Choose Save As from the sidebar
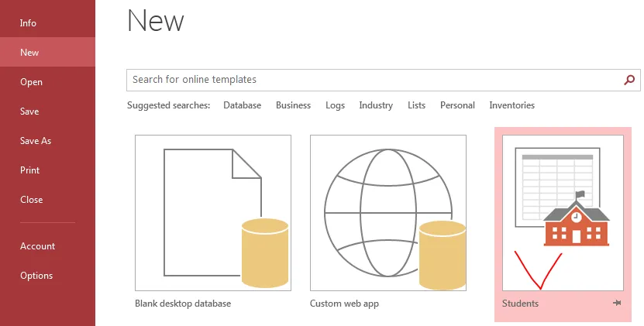The width and height of the screenshot is (644, 326). 35,141
